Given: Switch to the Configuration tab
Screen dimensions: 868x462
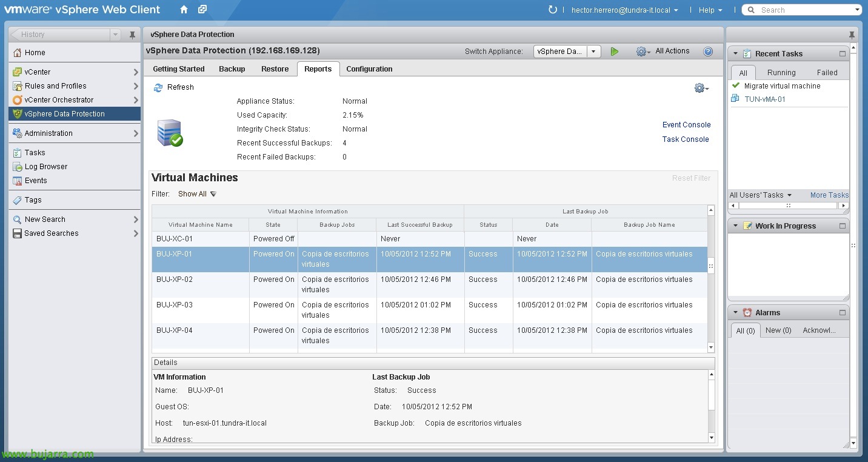Looking at the screenshot, I should (x=370, y=69).
